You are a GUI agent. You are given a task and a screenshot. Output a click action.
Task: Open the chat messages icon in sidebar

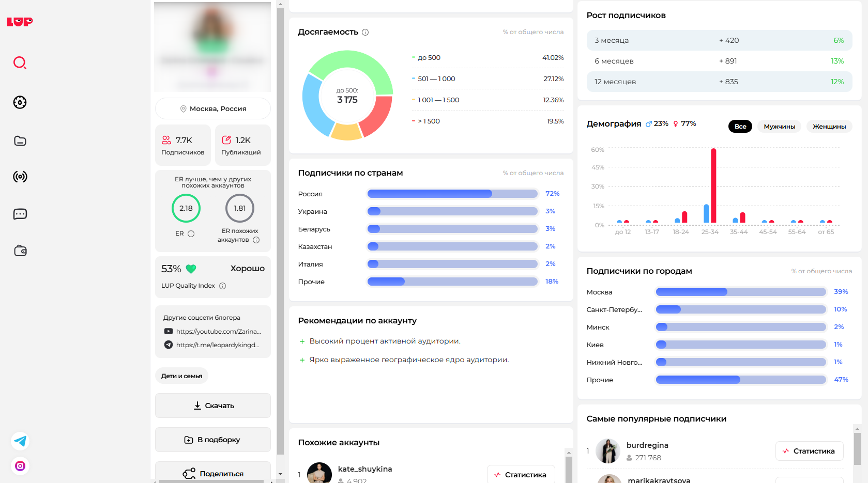coord(20,214)
